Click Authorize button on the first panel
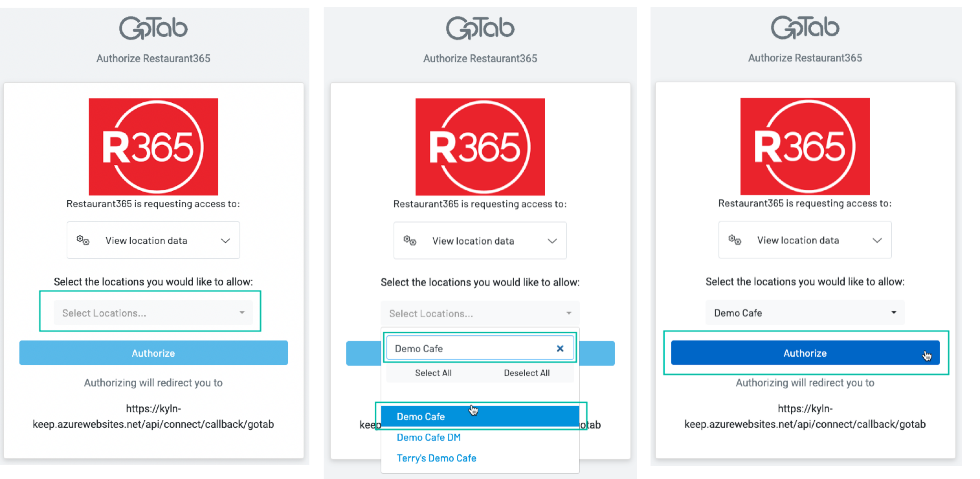The image size is (980, 479). (x=154, y=353)
